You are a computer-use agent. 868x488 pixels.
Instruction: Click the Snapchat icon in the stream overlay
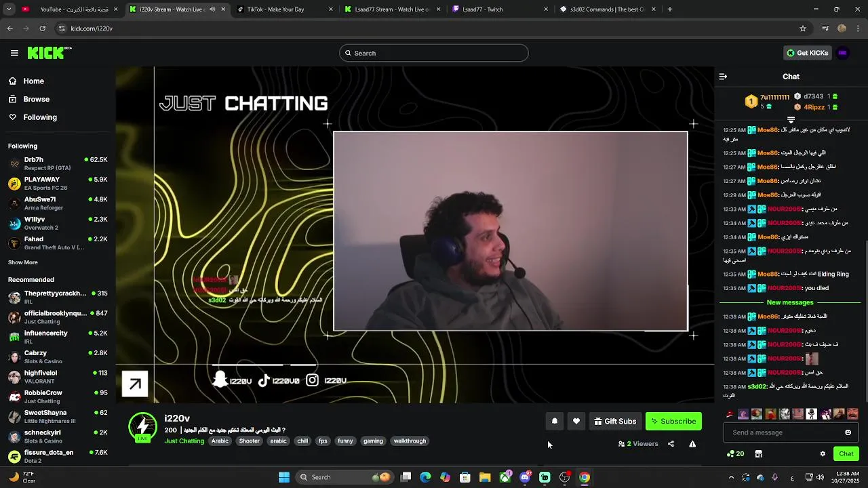click(x=220, y=380)
